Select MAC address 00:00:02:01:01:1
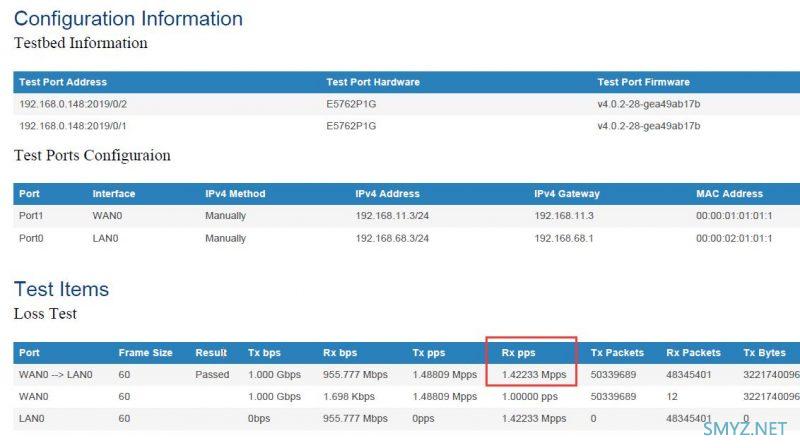 [x=734, y=238]
